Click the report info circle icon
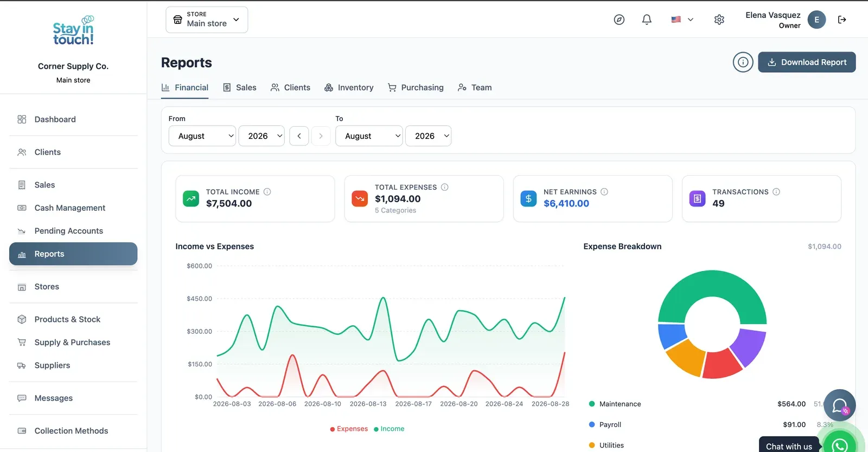 (x=743, y=62)
